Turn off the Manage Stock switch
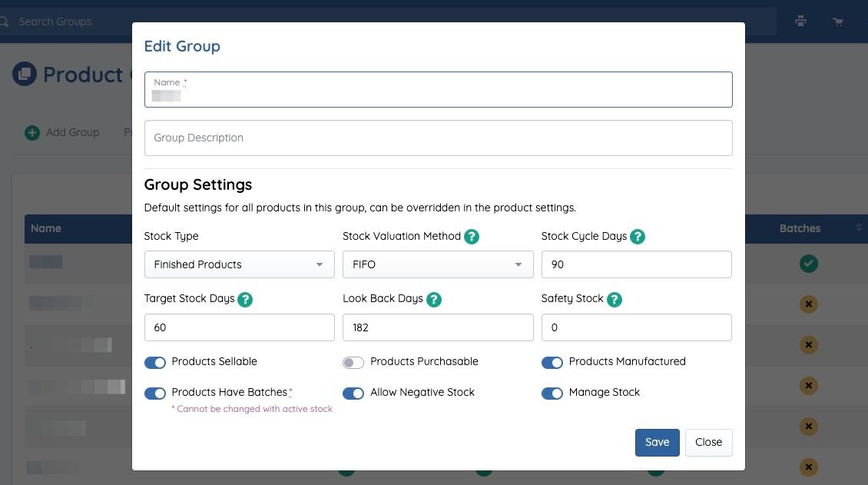This screenshot has width=868, height=485. click(552, 393)
